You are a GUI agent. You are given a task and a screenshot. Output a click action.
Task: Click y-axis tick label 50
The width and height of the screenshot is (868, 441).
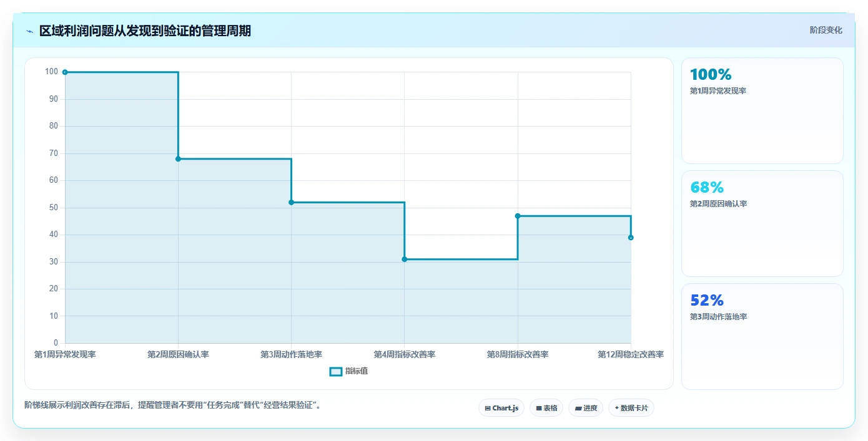click(54, 208)
